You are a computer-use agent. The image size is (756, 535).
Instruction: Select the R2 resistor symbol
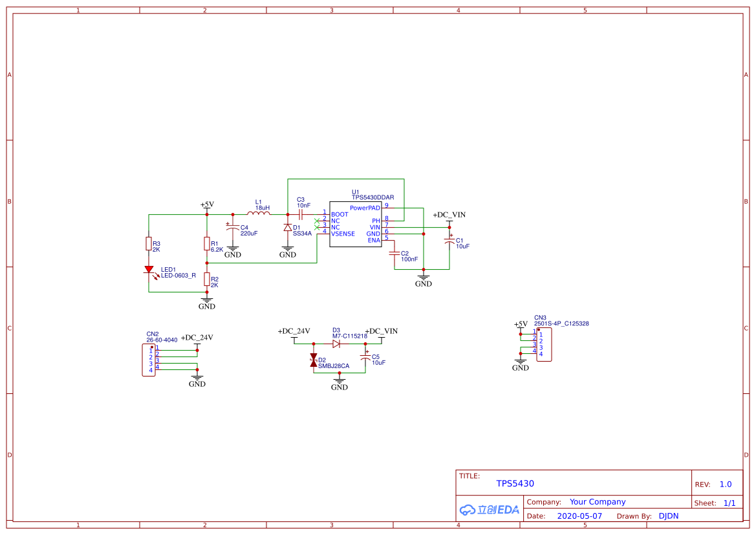[x=207, y=279]
